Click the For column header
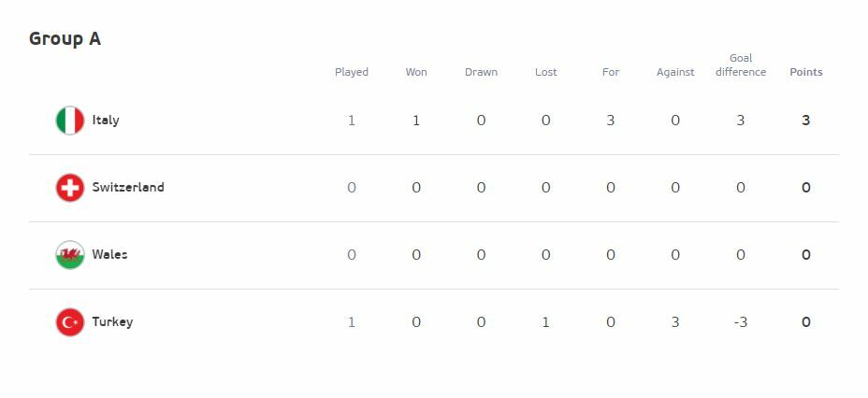Viewport: 868px width, 398px height. tap(611, 72)
